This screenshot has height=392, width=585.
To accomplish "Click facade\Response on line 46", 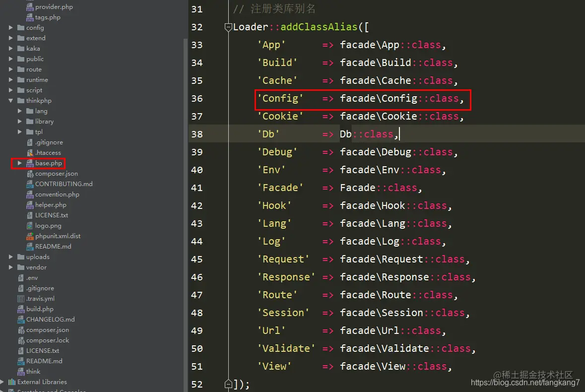I will (384, 277).
